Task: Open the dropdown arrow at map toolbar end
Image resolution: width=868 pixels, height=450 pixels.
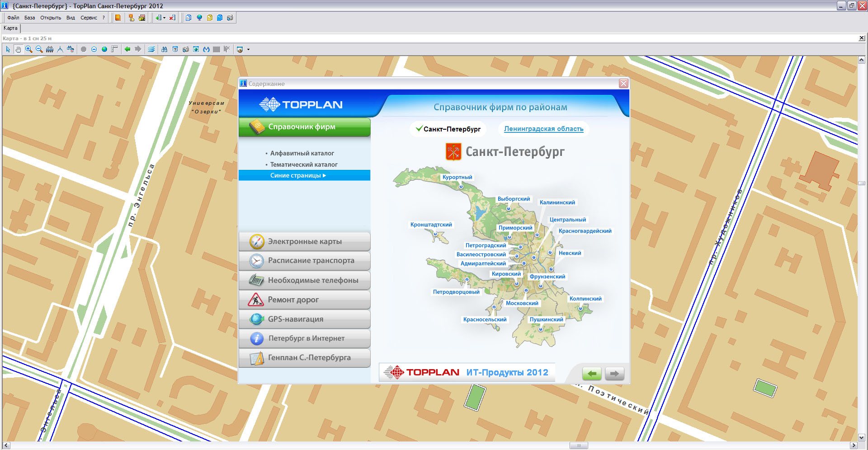Action: click(248, 50)
